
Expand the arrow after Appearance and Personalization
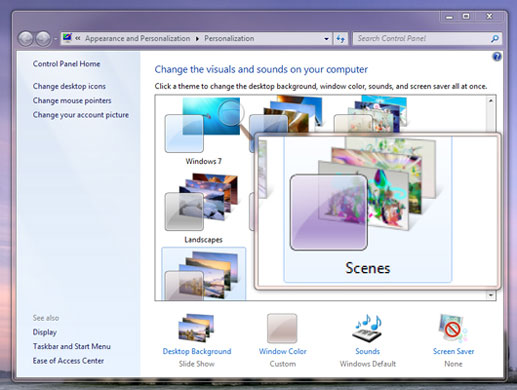[197, 39]
